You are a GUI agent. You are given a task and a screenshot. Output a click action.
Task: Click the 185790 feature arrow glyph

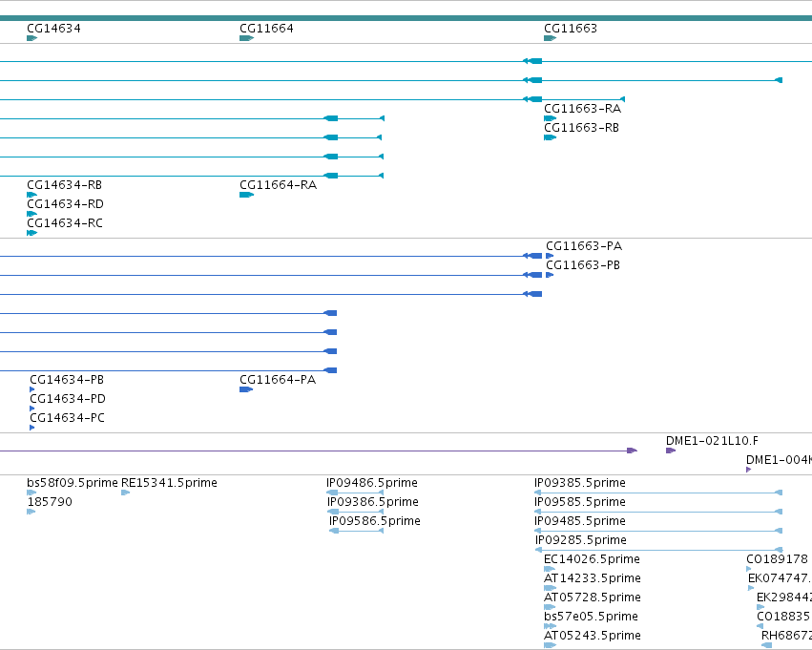click(x=31, y=512)
